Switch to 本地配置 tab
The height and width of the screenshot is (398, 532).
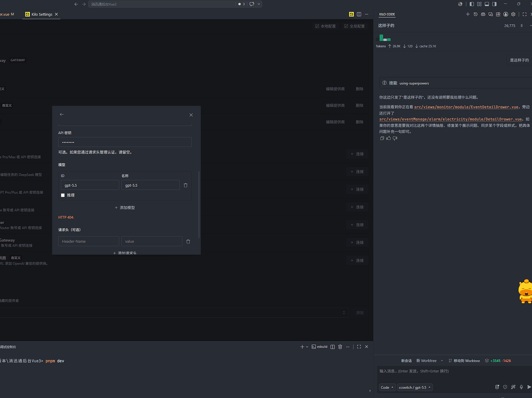click(x=325, y=26)
